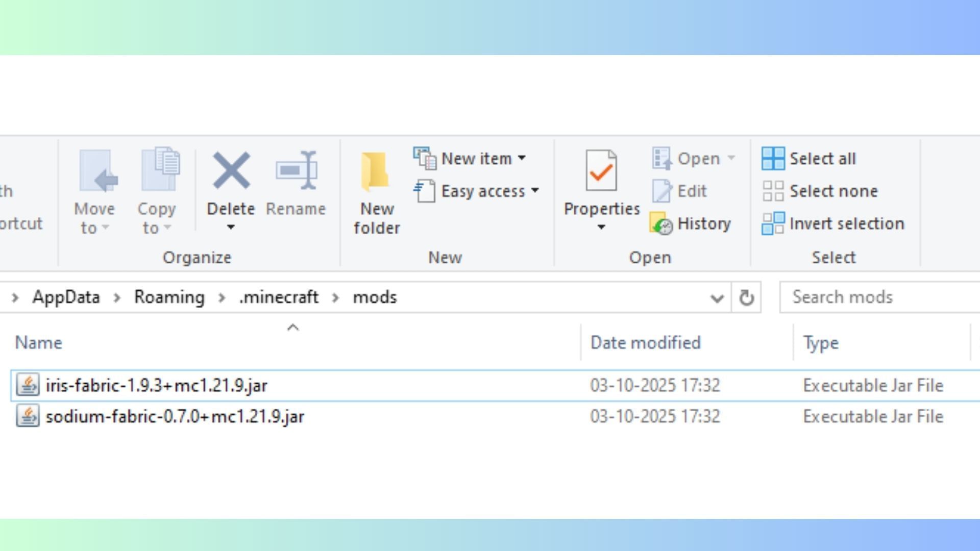
Task: Click the New folder icon
Action: point(376,172)
